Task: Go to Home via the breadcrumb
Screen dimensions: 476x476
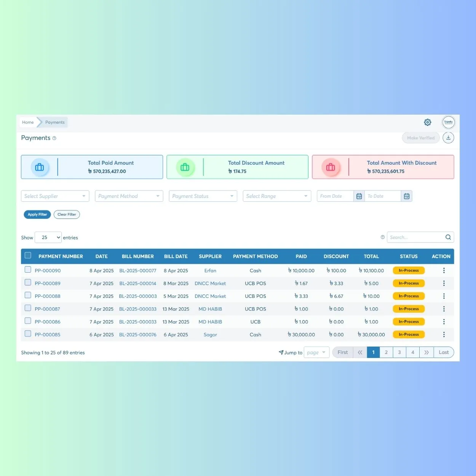Action: [27, 122]
